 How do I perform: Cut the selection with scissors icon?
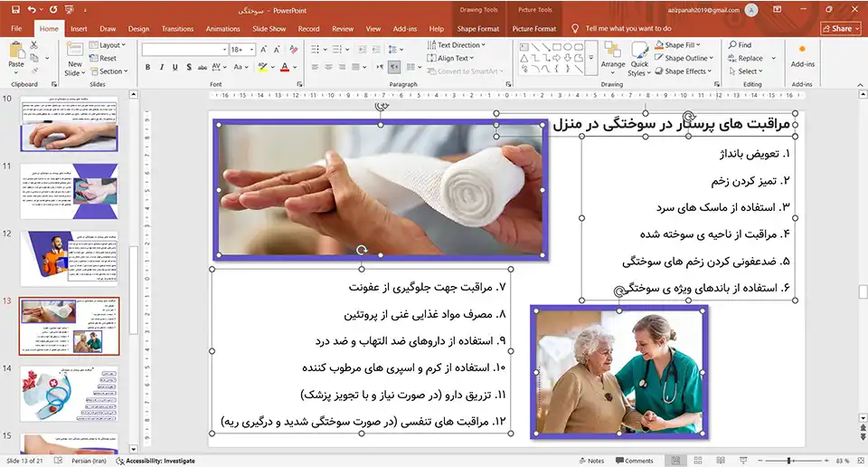click(34, 45)
